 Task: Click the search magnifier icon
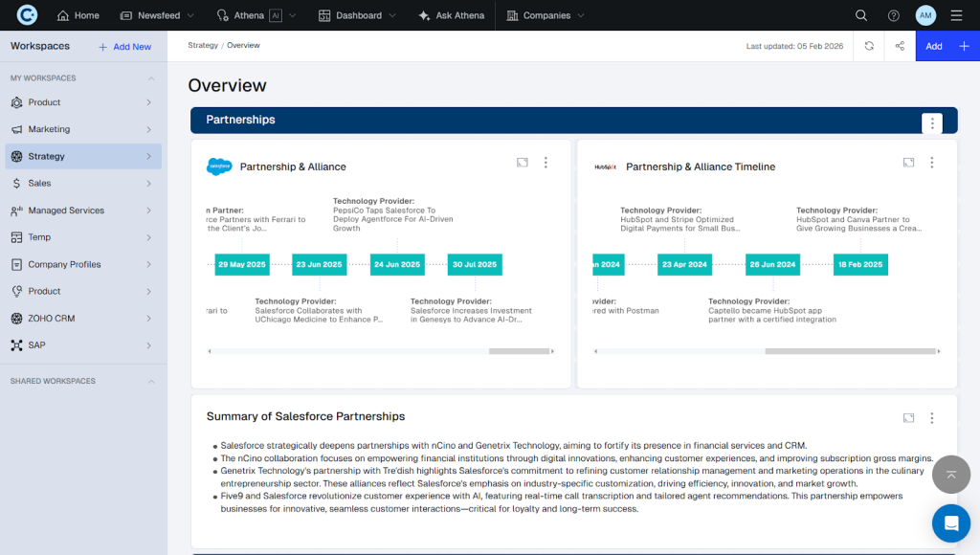click(x=860, y=14)
